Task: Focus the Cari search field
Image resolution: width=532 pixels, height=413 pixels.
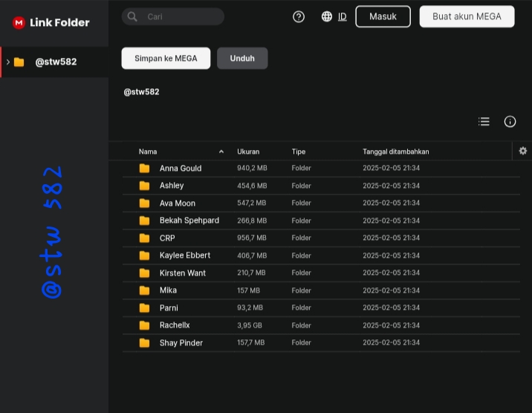Action: click(x=173, y=16)
